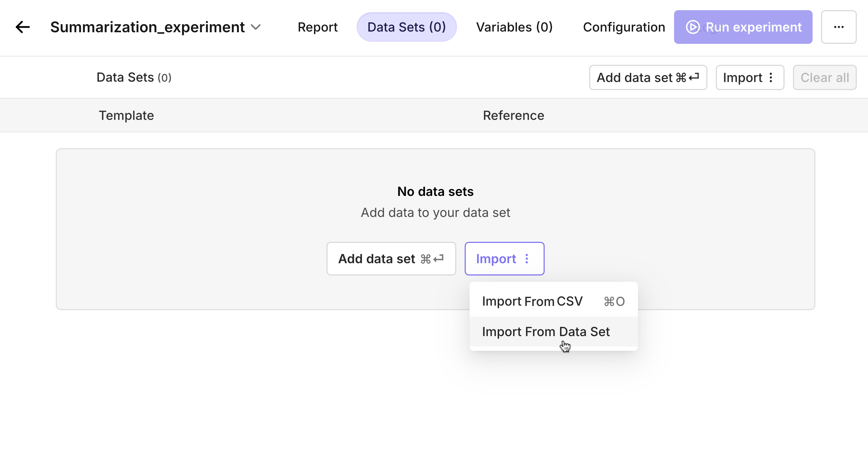Choose Import From Data Set option

click(x=546, y=332)
